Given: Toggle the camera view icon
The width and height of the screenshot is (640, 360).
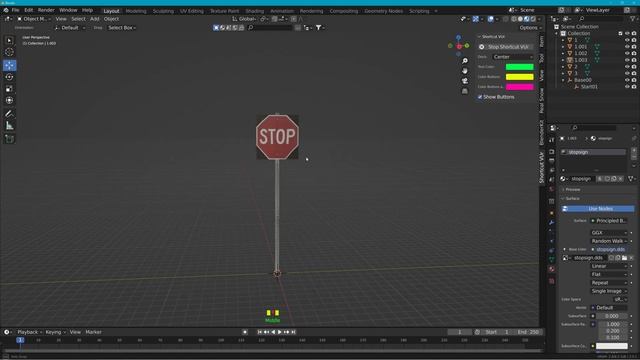Looking at the screenshot, I should 464,81.
